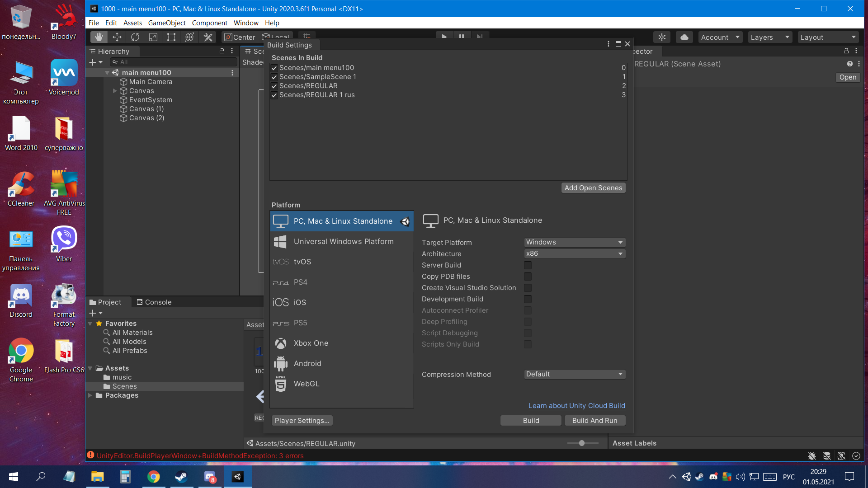Select the Hand tool in toolbar
Viewport: 868px width, 488px height.
pos(99,37)
